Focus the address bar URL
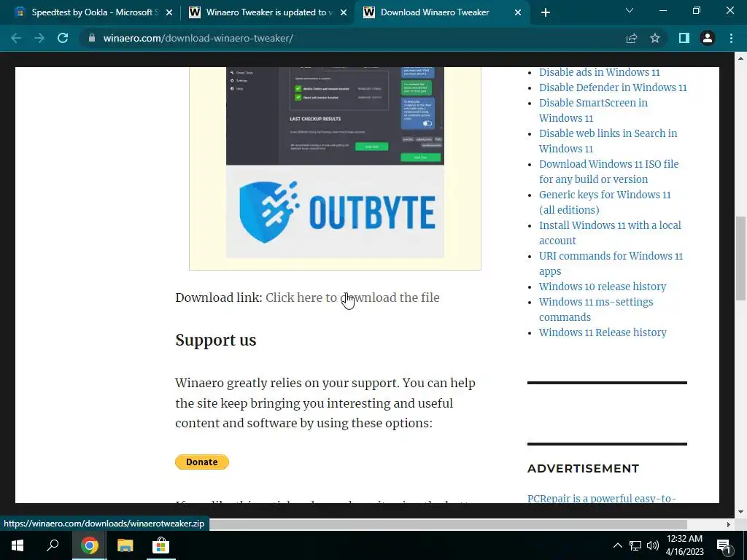 (x=198, y=38)
